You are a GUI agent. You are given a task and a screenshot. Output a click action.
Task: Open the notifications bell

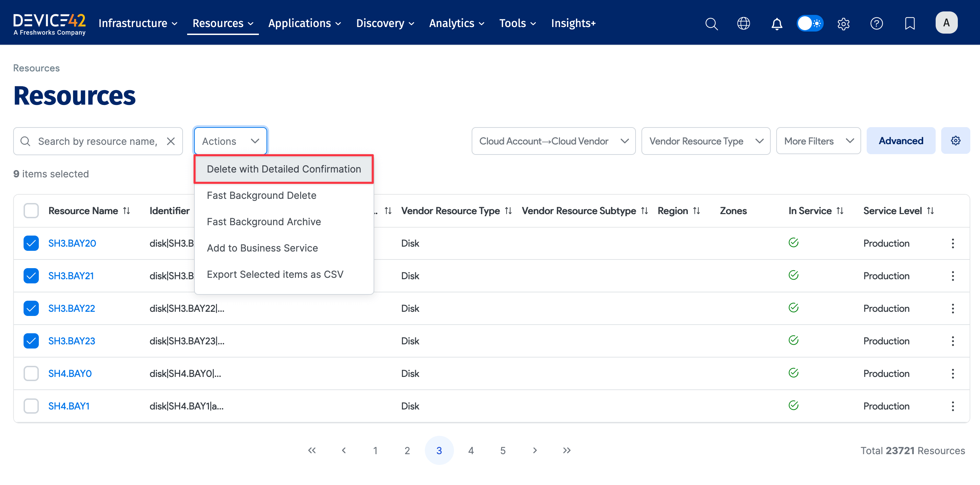point(777,23)
